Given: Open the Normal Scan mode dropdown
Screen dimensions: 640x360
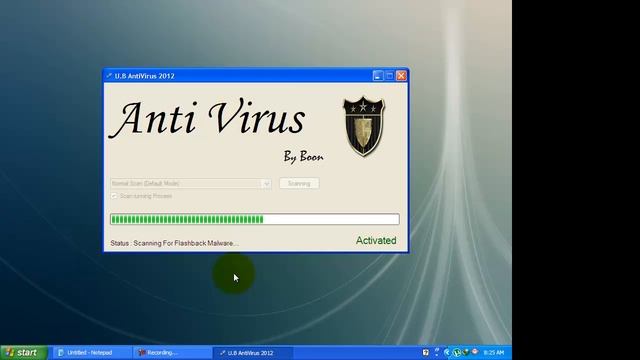Looking at the screenshot, I should (x=191, y=183).
